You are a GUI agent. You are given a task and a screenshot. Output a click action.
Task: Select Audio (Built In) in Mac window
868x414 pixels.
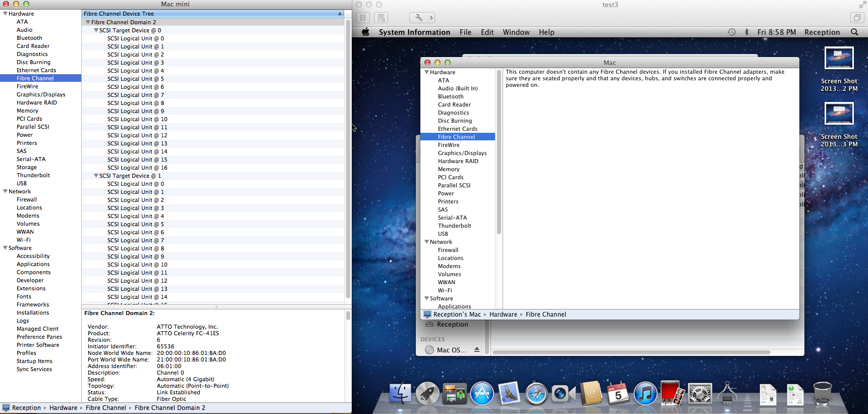(458, 88)
